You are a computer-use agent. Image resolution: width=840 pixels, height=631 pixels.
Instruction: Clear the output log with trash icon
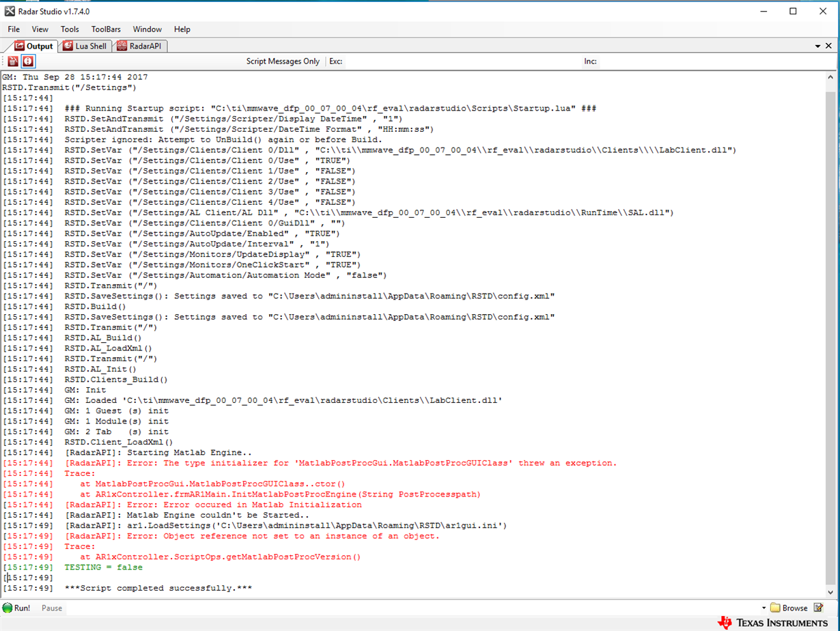pos(13,61)
